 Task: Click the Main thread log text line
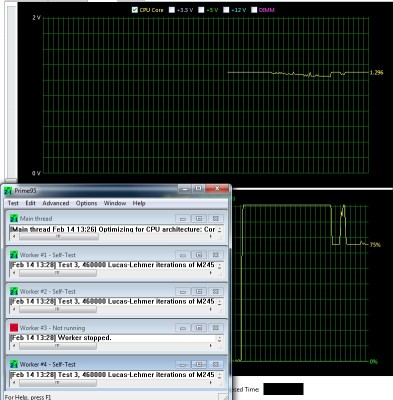pos(113,229)
